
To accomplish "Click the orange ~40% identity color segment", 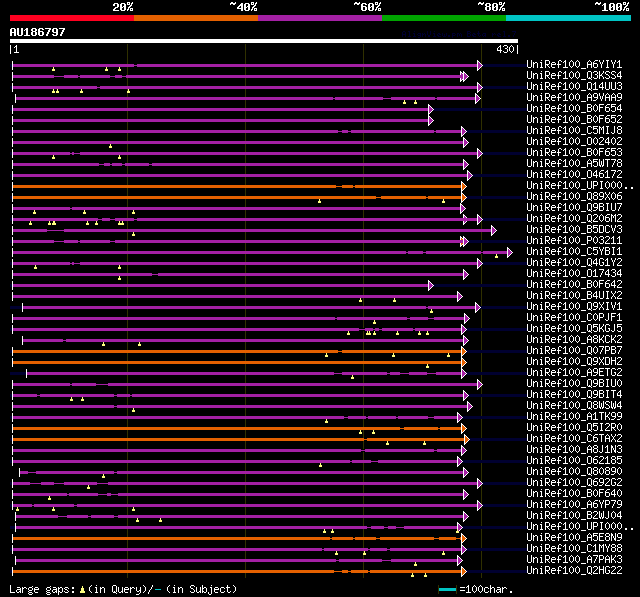I will 196,18.
